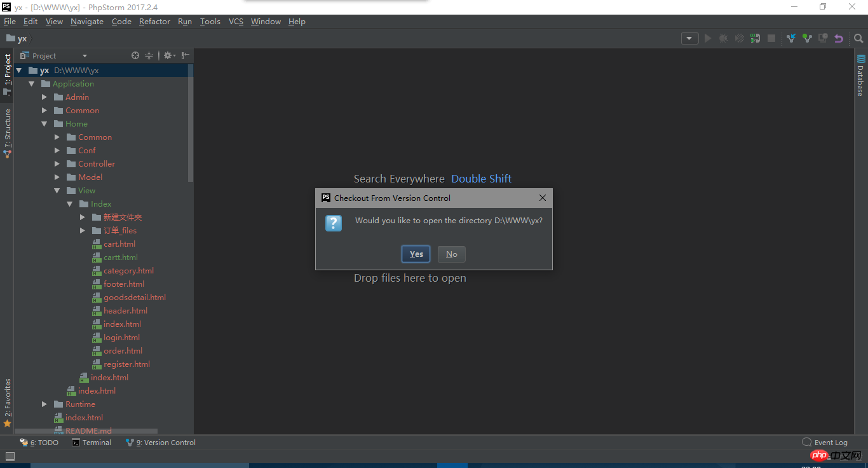Click the VCS Commit Changes icon
Viewport: 868px width, 468px height.
tap(807, 38)
